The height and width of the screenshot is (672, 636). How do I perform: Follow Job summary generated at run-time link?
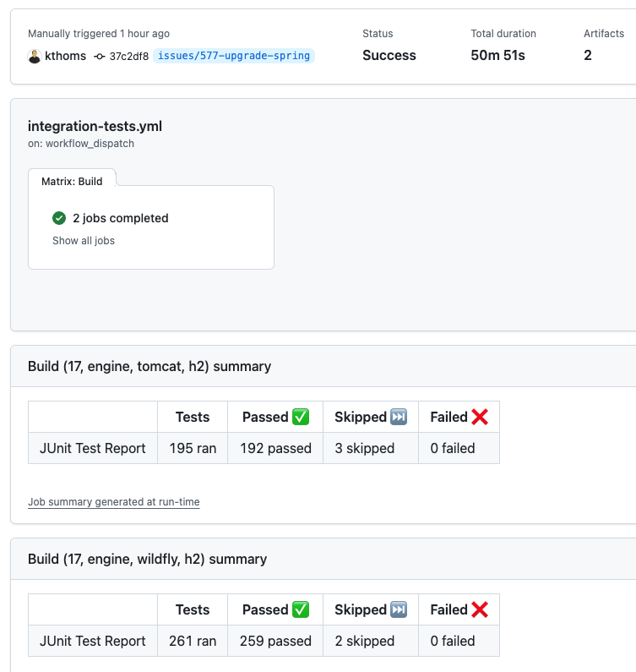[114, 502]
